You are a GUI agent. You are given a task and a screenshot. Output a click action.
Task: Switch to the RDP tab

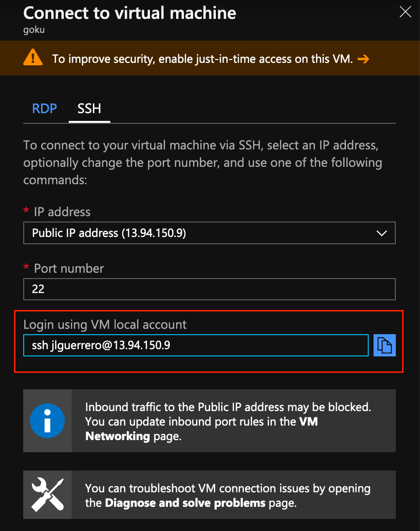pyautogui.click(x=44, y=108)
